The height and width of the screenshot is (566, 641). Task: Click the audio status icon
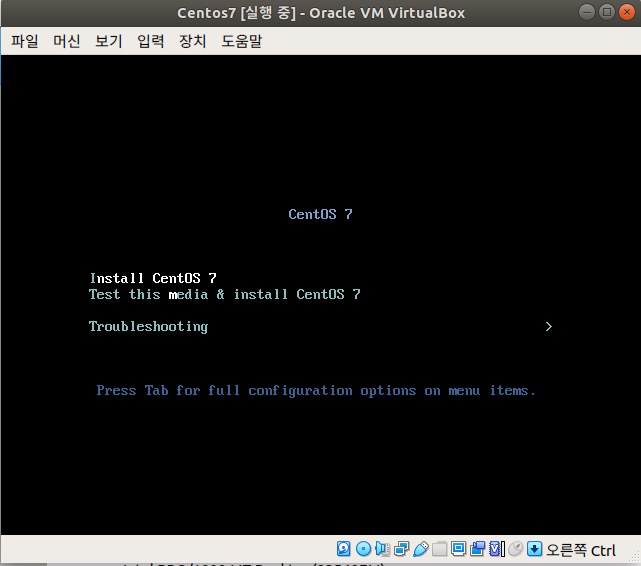(x=383, y=549)
